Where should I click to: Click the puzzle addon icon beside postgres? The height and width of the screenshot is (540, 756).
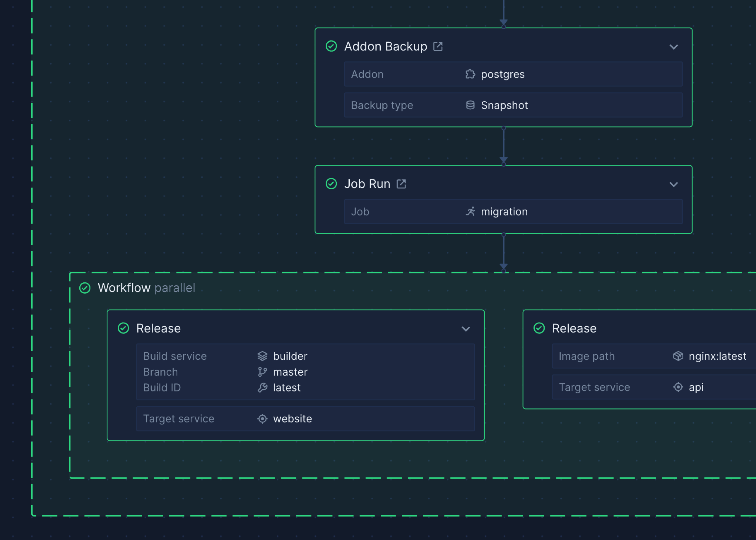pyautogui.click(x=470, y=74)
